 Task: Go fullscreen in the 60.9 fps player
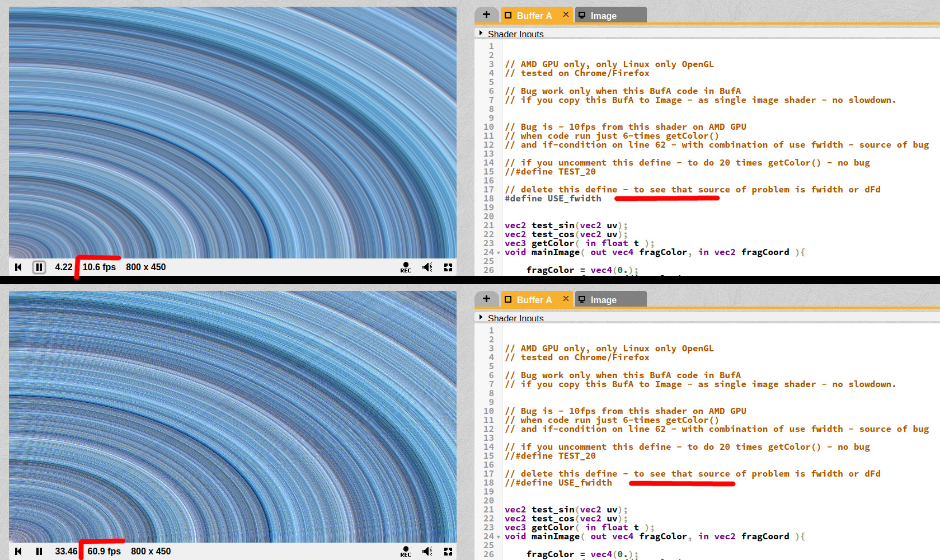pyautogui.click(x=448, y=551)
